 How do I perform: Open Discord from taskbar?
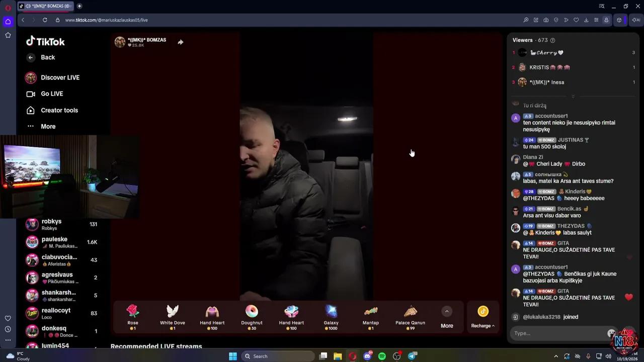(x=367, y=356)
